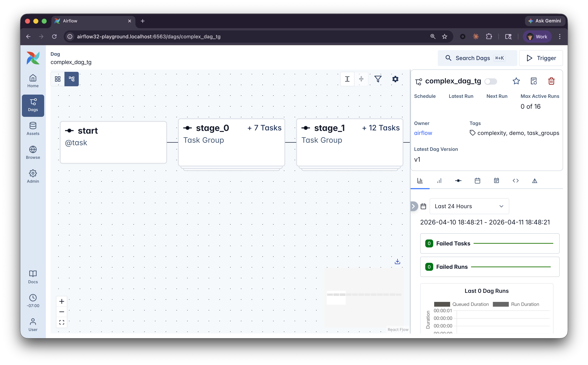Open the Calendar tab
This screenshot has height=365, width=588.
(x=477, y=181)
